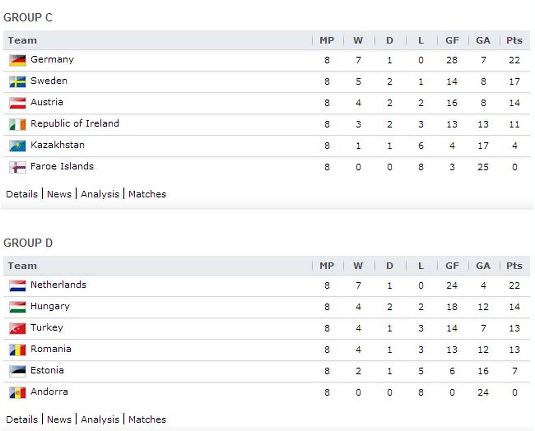Click the Turkey flag icon
535x431 pixels.
pyautogui.click(x=17, y=328)
